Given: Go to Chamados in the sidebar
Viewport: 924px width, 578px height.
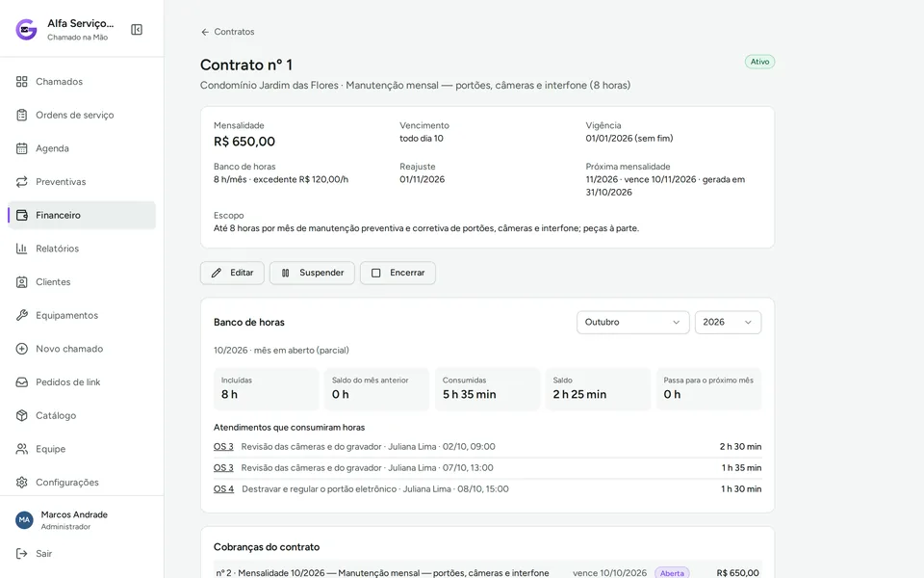Looking at the screenshot, I should tap(82, 81).
